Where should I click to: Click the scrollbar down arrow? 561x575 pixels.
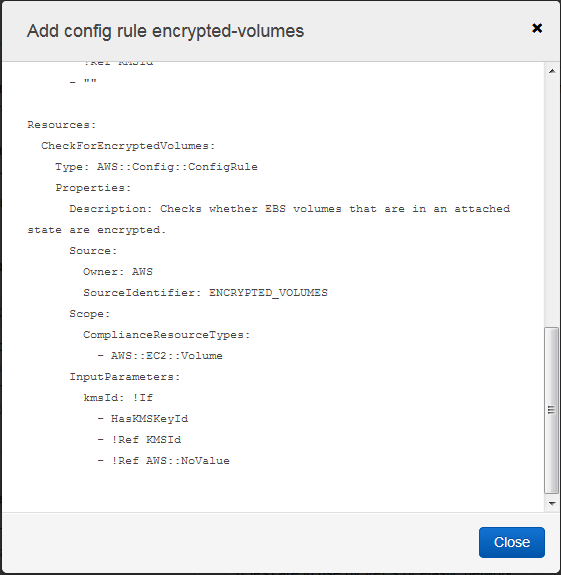coord(552,503)
